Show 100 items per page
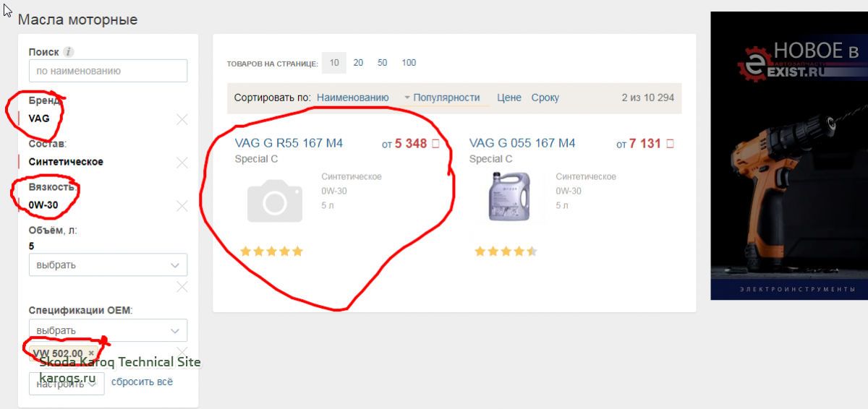 409,63
